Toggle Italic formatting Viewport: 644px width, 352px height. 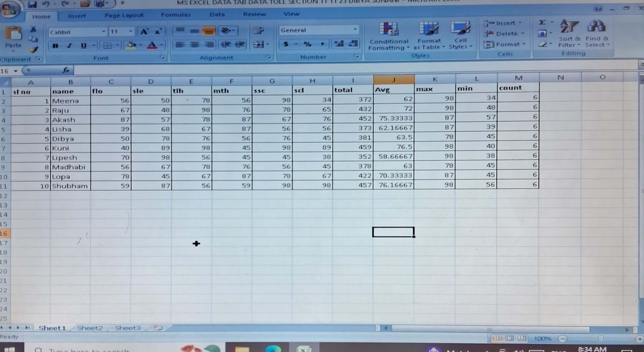(x=69, y=46)
